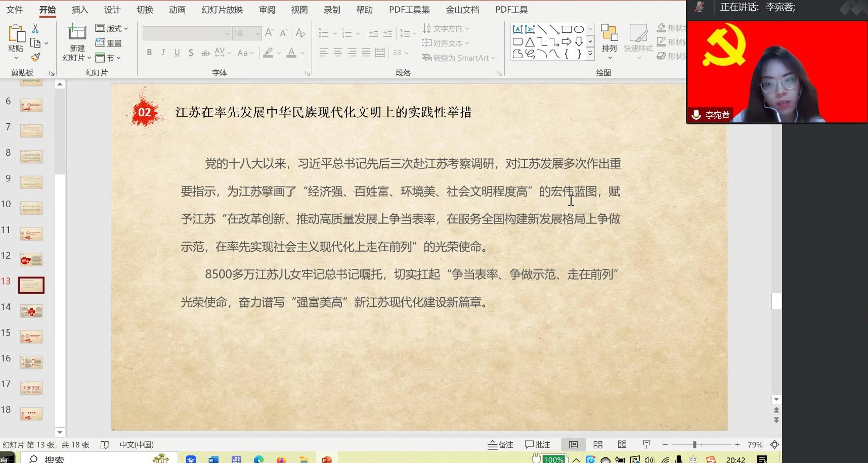Expand the bullet list style dropdown
Screen dimensions: 868x463
click(x=333, y=33)
